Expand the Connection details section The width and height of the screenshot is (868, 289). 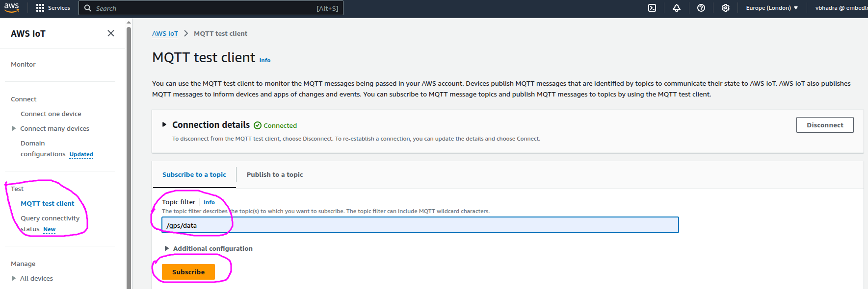[x=164, y=125]
